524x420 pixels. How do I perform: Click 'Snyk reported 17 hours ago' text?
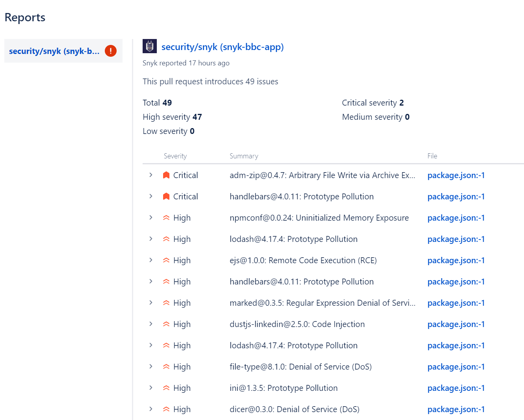coord(186,63)
